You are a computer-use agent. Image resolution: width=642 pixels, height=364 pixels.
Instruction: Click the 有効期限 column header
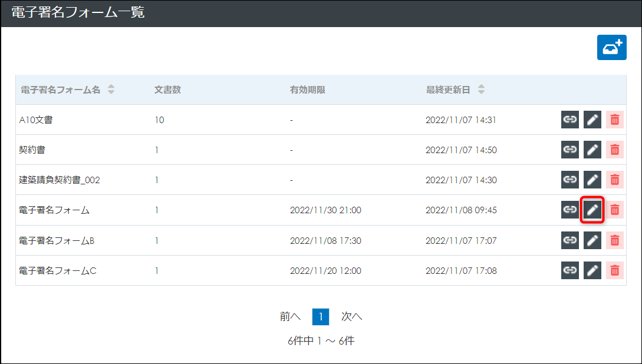click(x=308, y=90)
